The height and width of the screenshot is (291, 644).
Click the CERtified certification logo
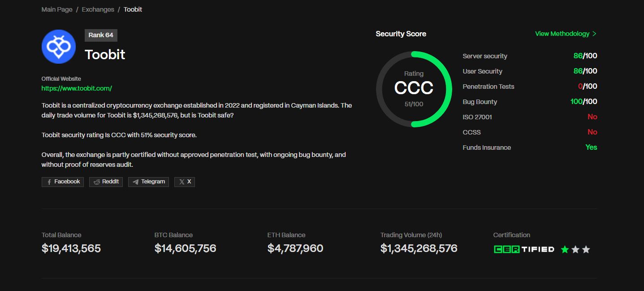pyautogui.click(x=524, y=249)
